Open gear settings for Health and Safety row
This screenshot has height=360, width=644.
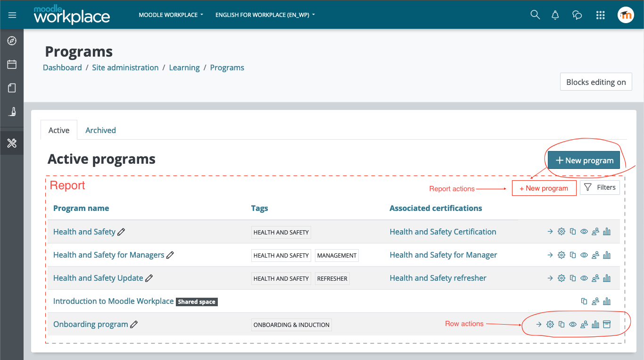[x=561, y=232]
